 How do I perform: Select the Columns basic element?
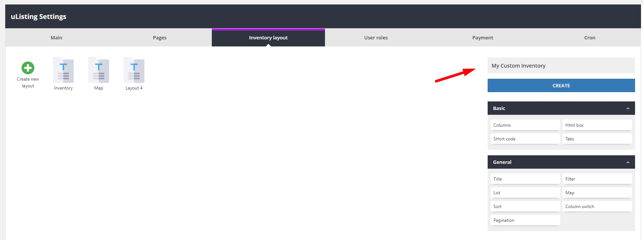[525, 125]
